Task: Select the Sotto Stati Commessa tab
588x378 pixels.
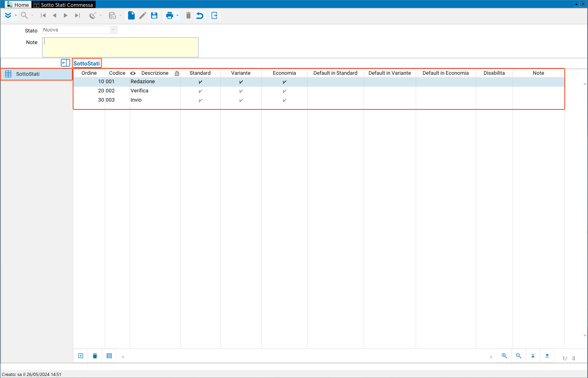Action: point(63,4)
